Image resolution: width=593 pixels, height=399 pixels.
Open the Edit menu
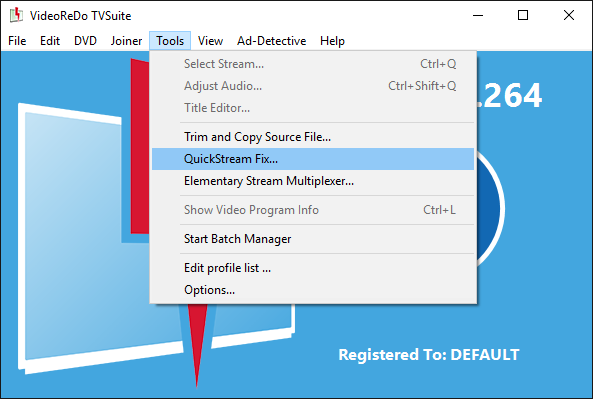pyautogui.click(x=50, y=41)
